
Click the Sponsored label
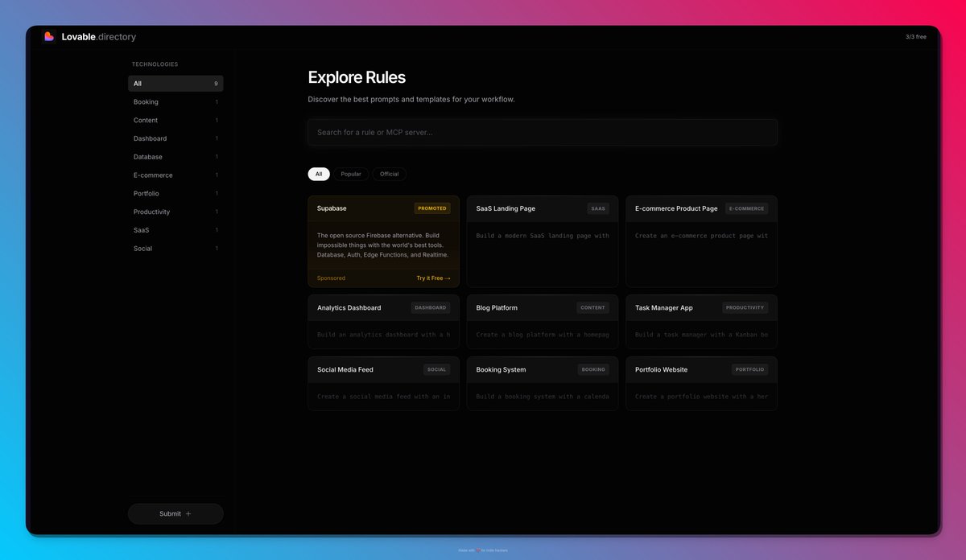click(x=331, y=278)
